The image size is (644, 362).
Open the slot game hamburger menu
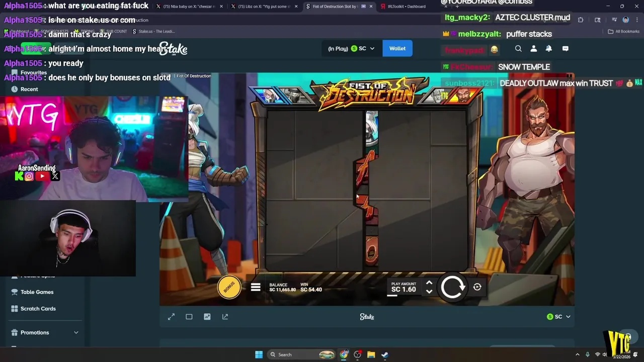(x=256, y=287)
